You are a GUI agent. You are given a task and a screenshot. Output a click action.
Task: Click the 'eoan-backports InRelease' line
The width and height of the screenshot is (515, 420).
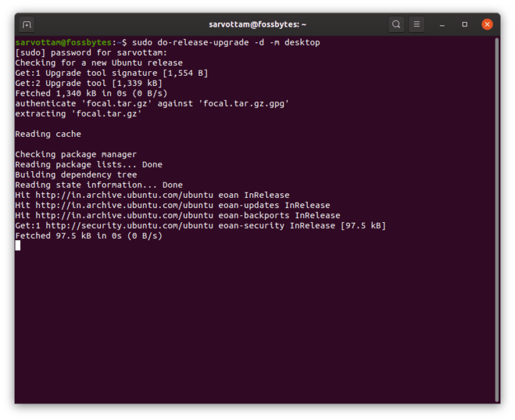point(178,215)
